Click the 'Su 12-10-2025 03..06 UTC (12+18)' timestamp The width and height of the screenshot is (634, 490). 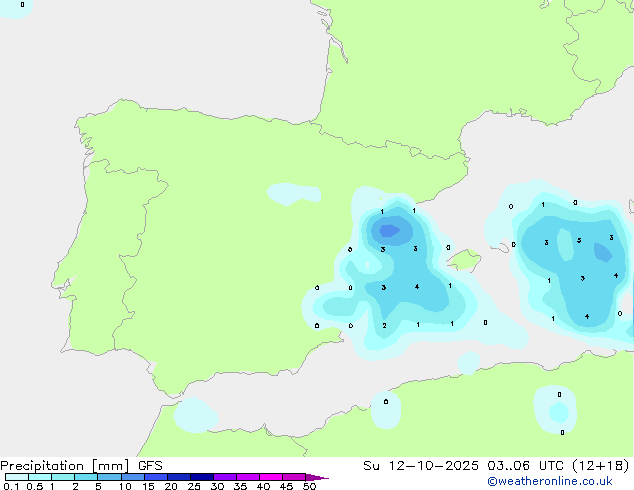(x=496, y=465)
